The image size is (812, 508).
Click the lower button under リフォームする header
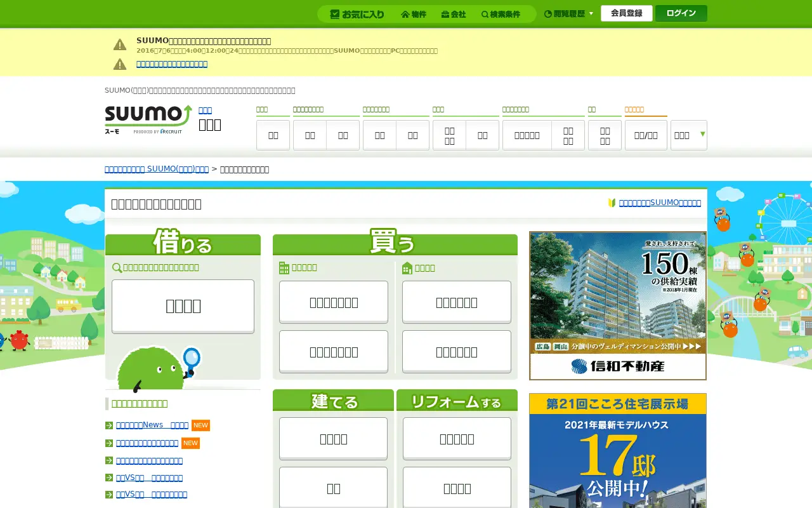coord(457,488)
